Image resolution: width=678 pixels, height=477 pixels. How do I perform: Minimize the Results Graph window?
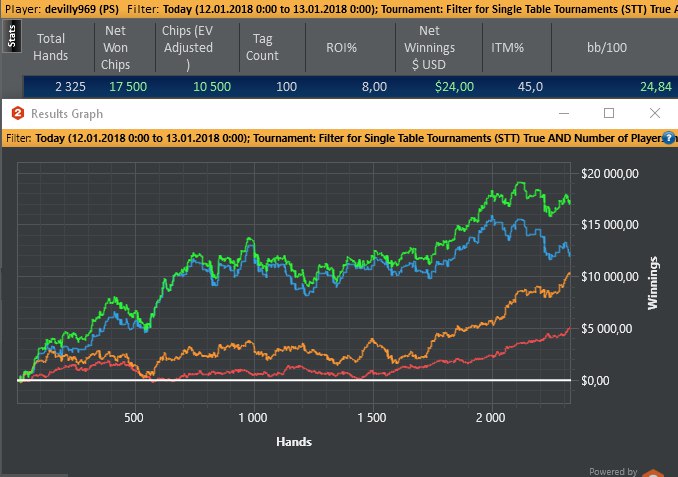click(564, 113)
